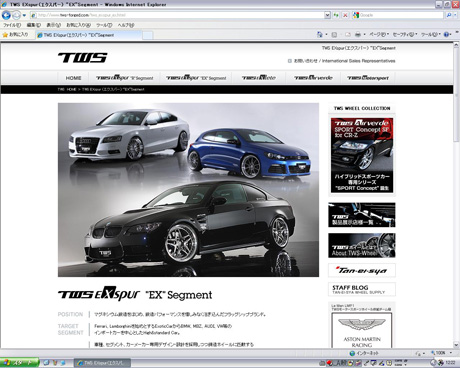Click the browser Back arrow button
The width and height of the screenshot is (460, 368).
pyautogui.click(x=6, y=15)
